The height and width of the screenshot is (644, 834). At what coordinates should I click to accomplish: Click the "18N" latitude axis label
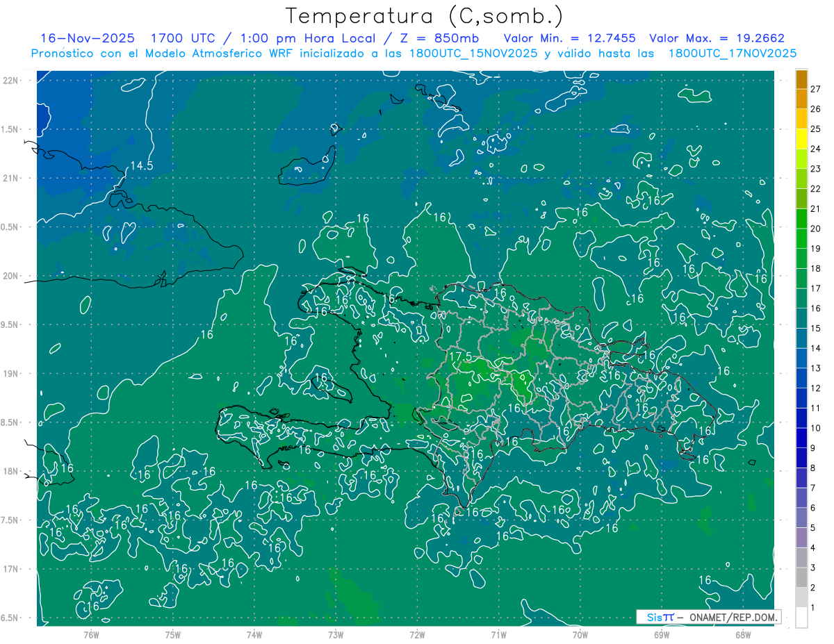click(12, 471)
